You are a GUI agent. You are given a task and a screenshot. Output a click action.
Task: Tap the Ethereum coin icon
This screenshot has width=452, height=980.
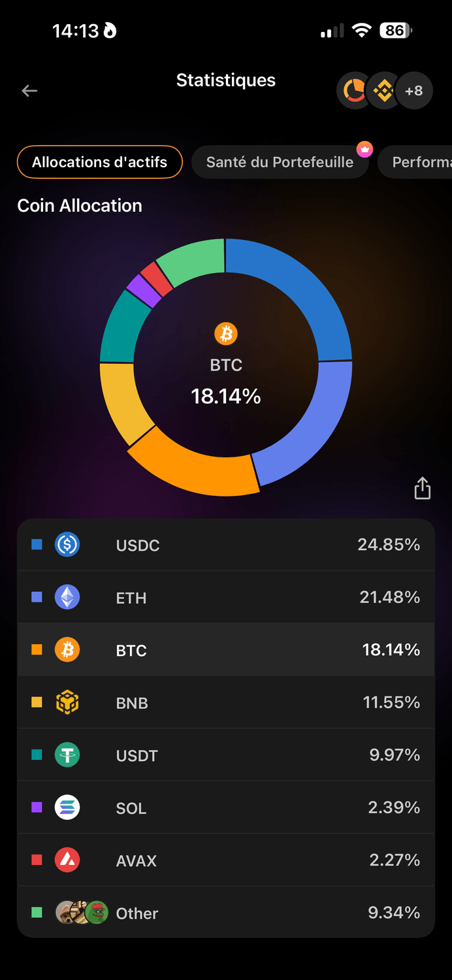pos(67,597)
